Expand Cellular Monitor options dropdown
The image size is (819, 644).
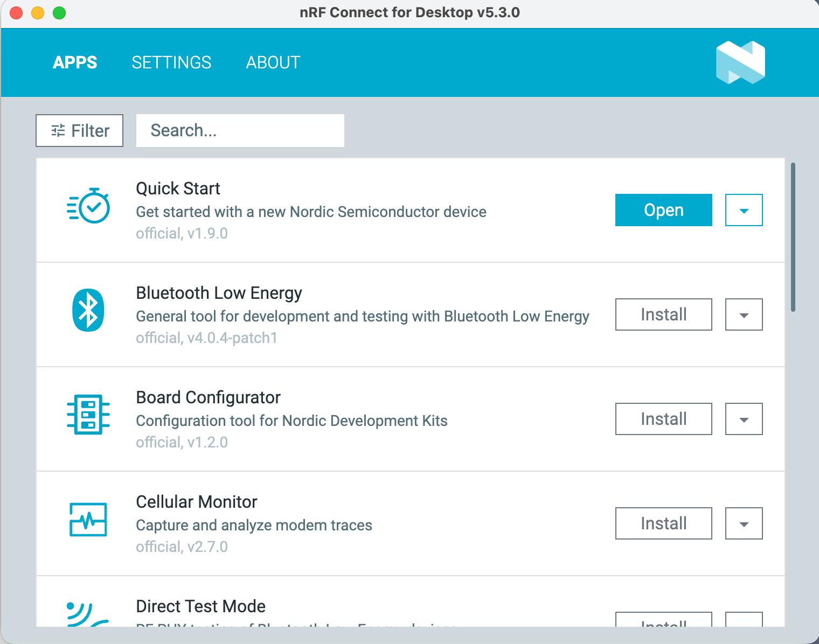tap(744, 523)
